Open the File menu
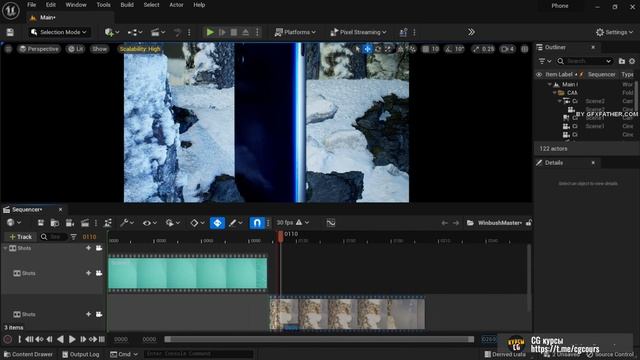Viewport: 640px width, 360px height. [x=31, y=5]
